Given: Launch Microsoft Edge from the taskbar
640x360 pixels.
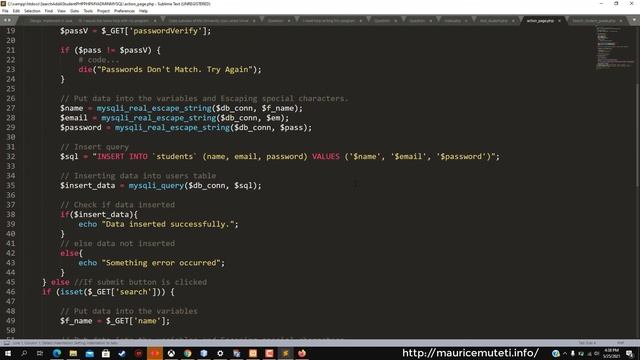Looking at the screenshot, I should click(x=57, y=353).
